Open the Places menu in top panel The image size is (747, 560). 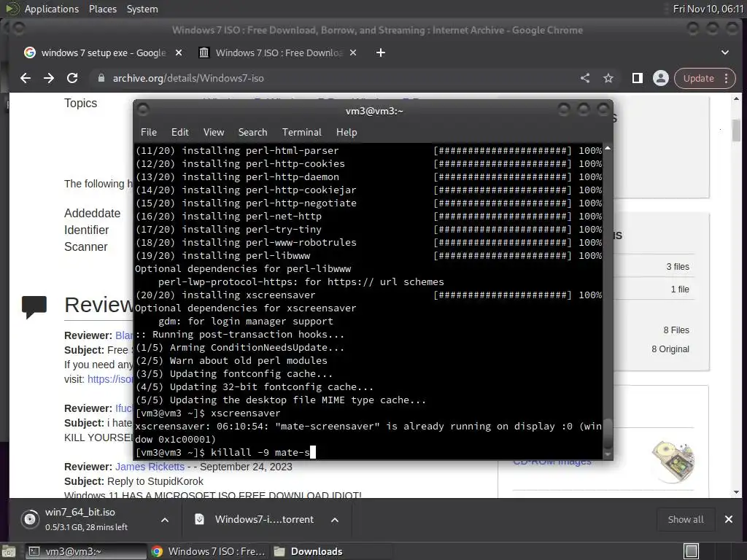click(102, 9)
